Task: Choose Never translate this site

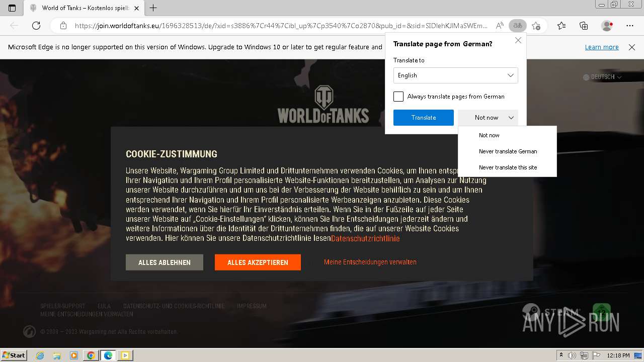Action: coord(508,167)
